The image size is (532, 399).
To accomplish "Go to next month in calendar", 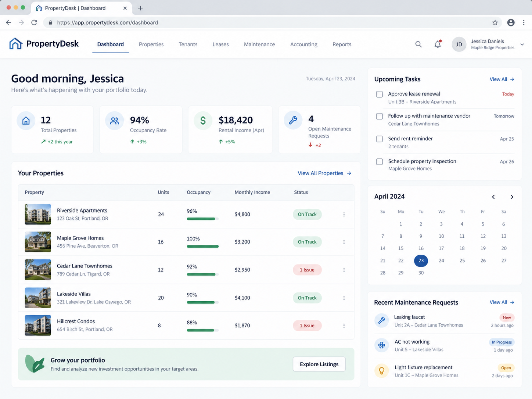I will 512,197.
